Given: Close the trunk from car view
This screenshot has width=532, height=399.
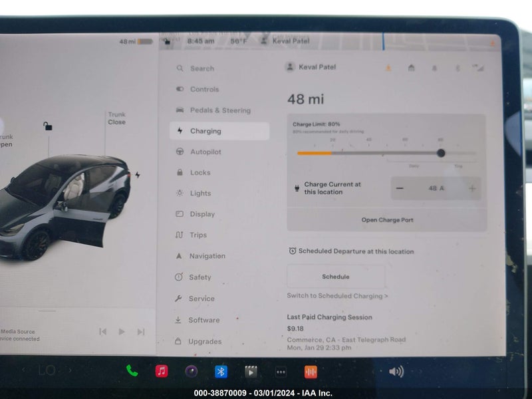Looking at the screenshot, I should 117,118.
